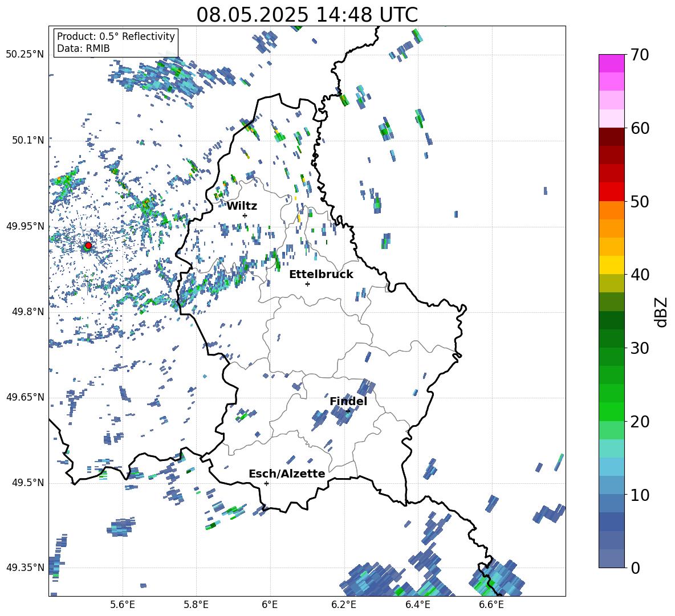Click the red radar site marker
The height and width of the screenshot is (616, 675).
tap(88, 245)
